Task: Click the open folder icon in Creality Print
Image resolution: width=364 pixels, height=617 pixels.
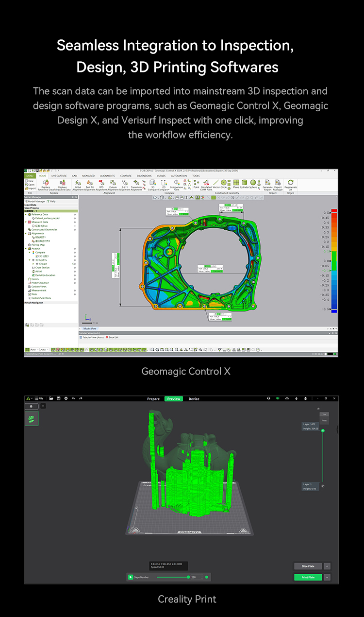Action: tap(51, 399)
